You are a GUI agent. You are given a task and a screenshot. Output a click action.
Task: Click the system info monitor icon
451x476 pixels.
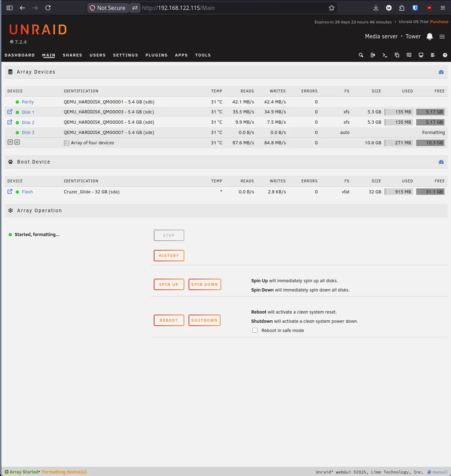(421, 55)
